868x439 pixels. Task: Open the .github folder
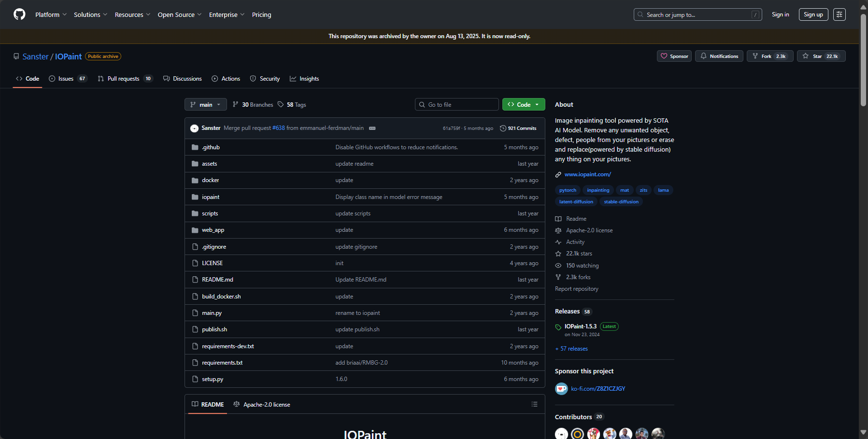tap(211, 147)
